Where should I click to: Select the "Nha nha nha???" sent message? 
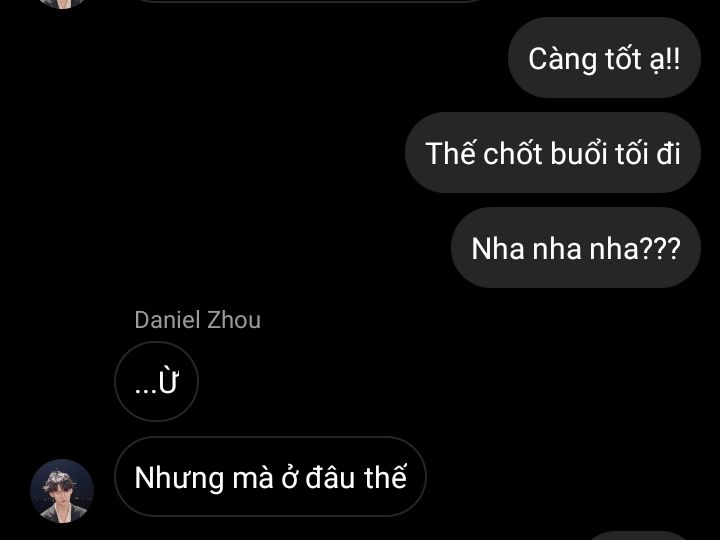click(575, 248)
